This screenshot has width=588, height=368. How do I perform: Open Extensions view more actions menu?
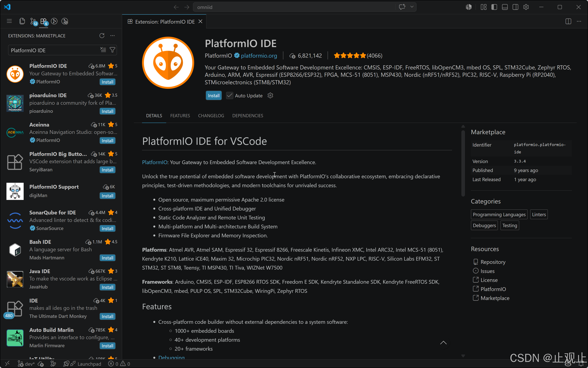[x=112, y=36]
